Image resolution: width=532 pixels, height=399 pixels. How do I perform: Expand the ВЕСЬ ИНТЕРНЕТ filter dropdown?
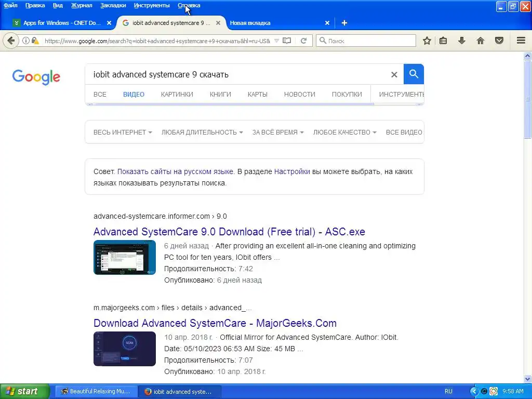(x=123, y=132)
